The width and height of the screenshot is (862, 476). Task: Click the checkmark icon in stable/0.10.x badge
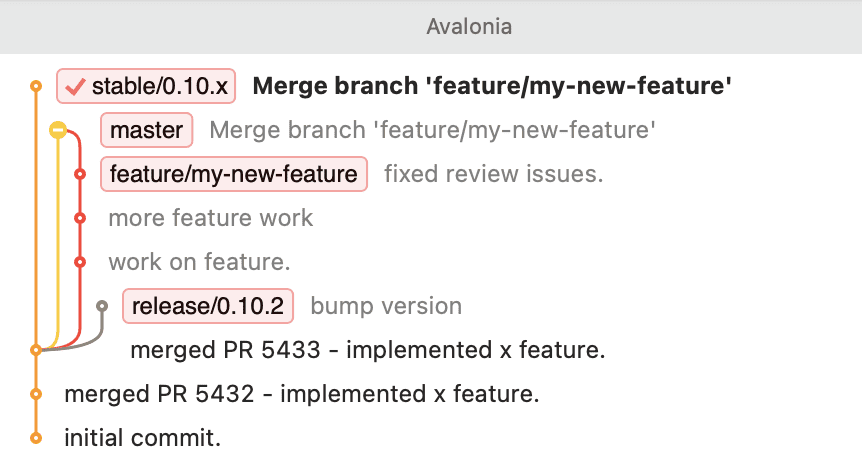[75, 87]
